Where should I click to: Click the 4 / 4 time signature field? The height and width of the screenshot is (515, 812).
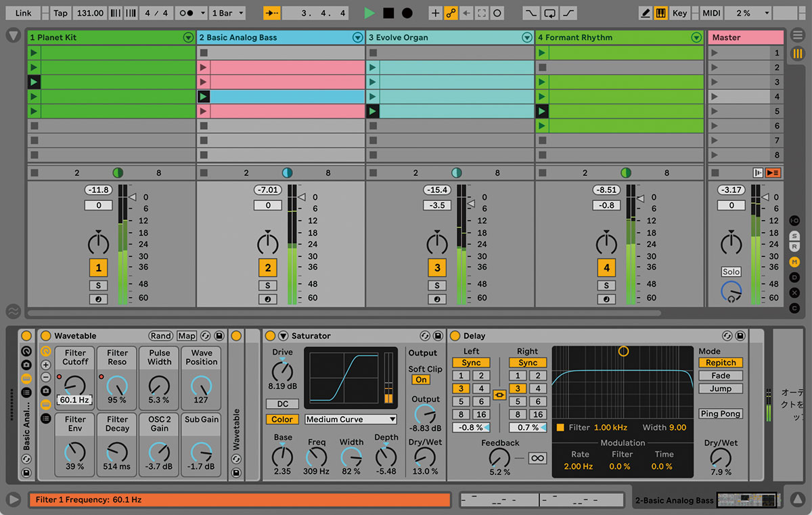pos(156,13)
